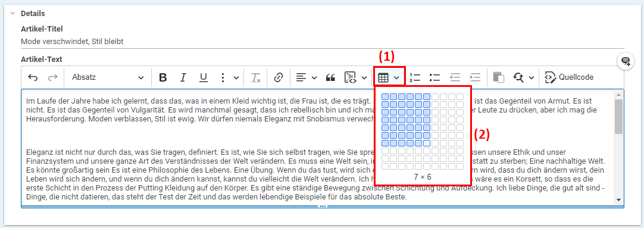
Task: Open the Quellcode source view
Action: click(569, 77)
